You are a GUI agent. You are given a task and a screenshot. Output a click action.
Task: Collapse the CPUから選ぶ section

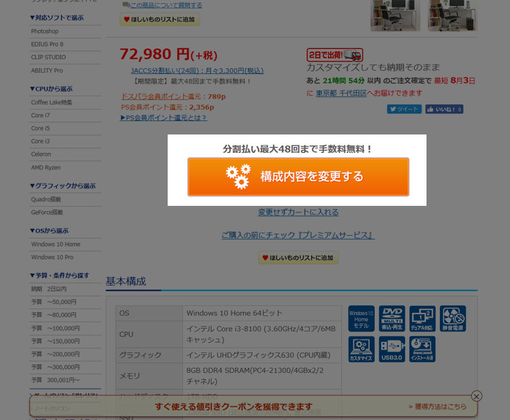point(51,89)
